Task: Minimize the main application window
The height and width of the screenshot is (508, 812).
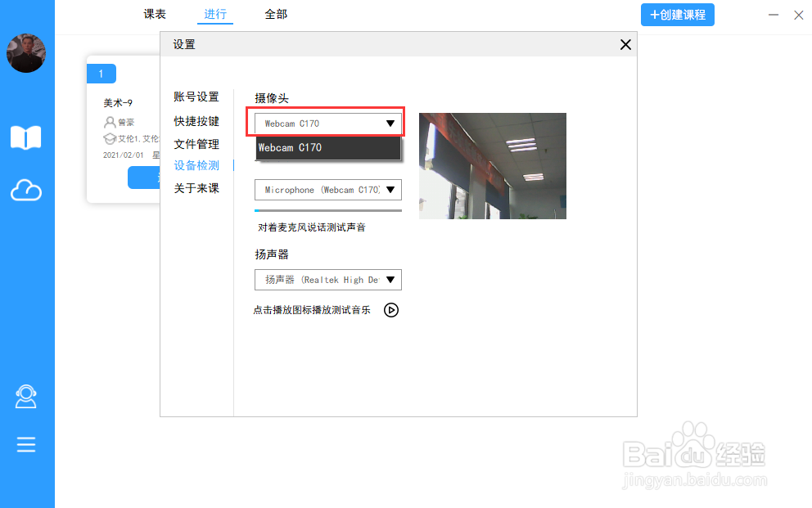Action: click(774, 15)
